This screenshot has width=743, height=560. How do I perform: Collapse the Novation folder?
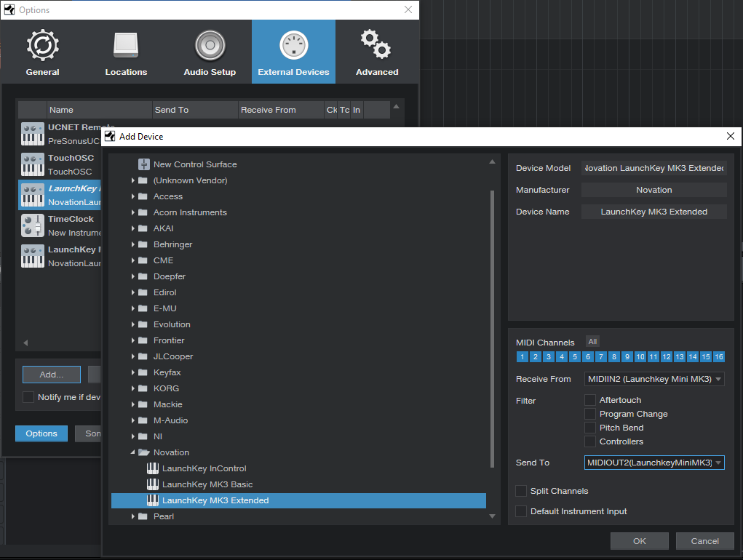tap(132, 452)
